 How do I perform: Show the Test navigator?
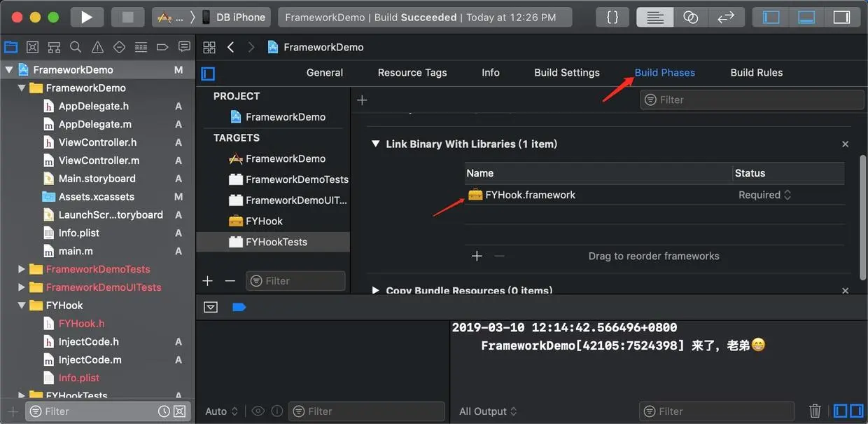(x=119, y=47)
